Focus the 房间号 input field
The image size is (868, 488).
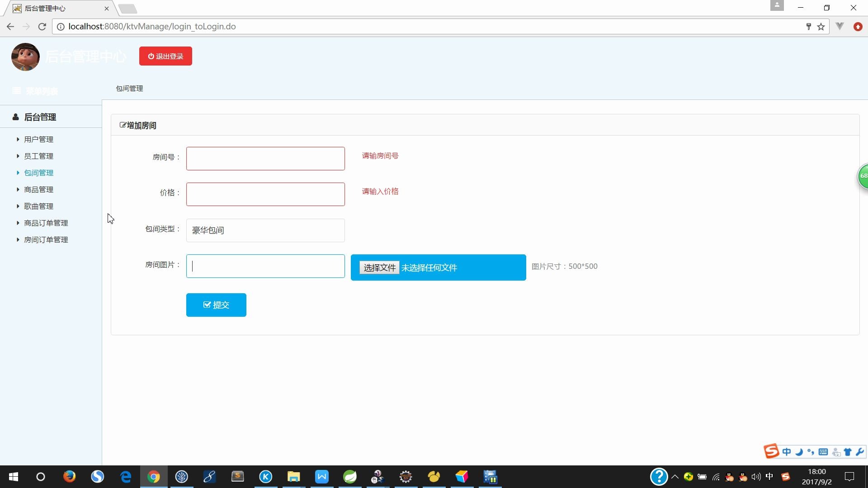(x=265, y=159)
